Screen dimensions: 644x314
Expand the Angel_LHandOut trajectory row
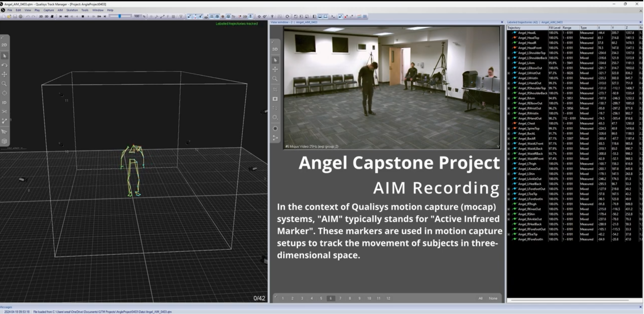tap(509, 83)
